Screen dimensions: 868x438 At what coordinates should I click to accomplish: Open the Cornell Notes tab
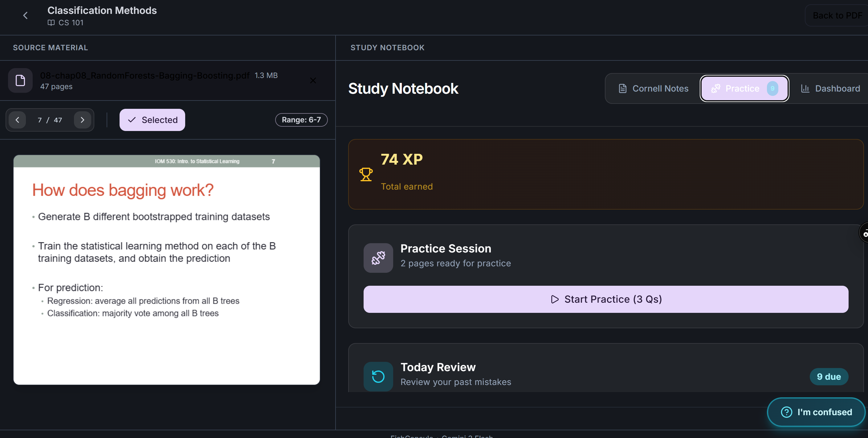(x=653, y=89)
